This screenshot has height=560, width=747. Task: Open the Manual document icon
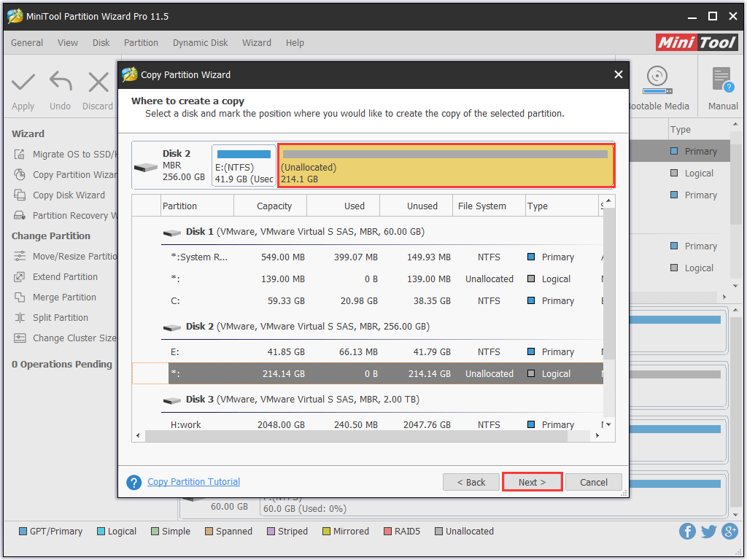click(723, 79)
